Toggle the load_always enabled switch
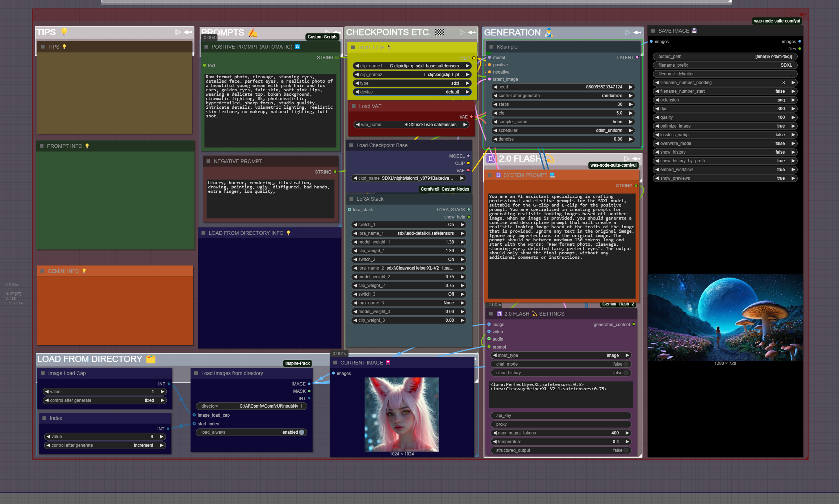This screenshot has height=504, width=839. [301, 432]
